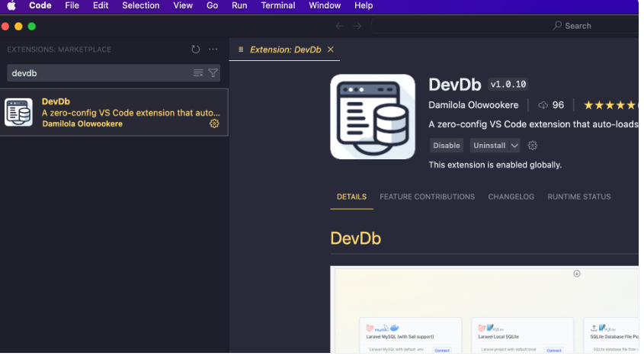644x359 pixels.
Task: Clear extensions search results icon
Action: tap(198, 73)
